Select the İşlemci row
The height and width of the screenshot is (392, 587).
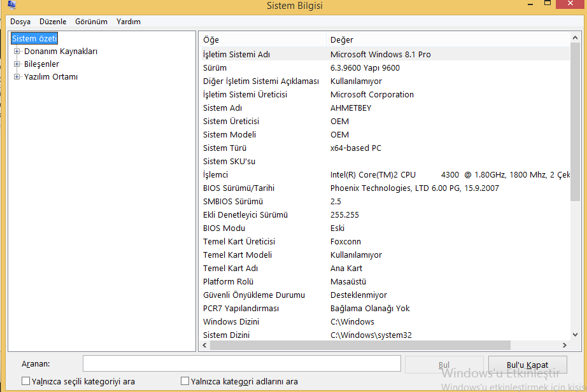[x=385, y=174]
